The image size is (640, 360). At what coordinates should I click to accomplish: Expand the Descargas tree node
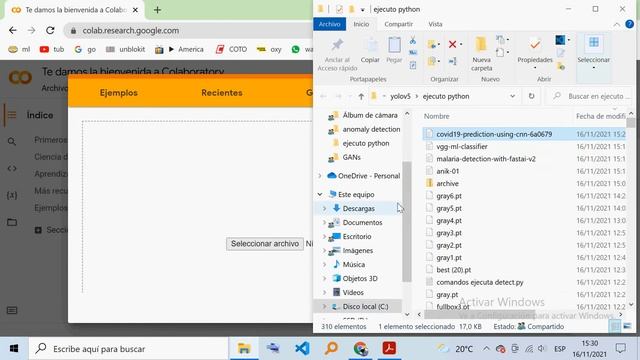[324, 209]
